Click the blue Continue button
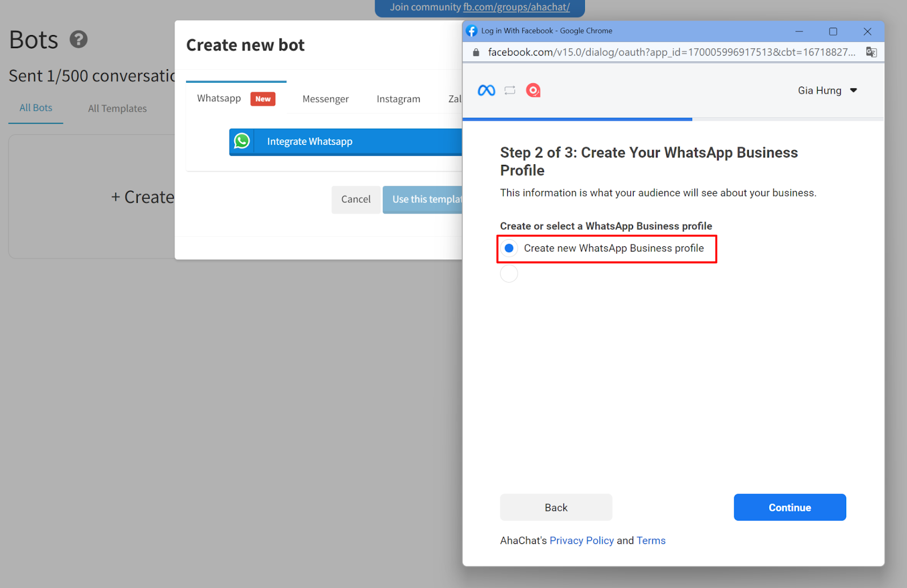The height and width of the screenshot is (588, 907). [x=790, y=508]
